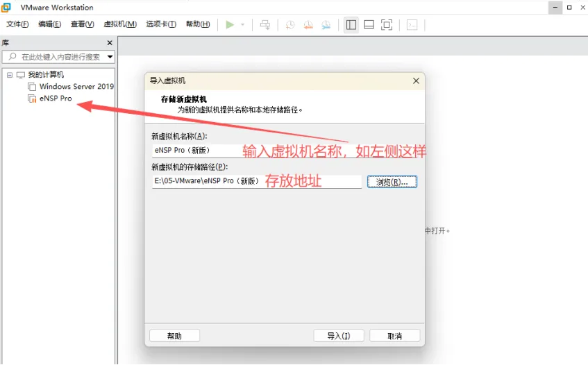The height and width of the screenshot is (365, 588).
Task: Click the search magnifier icon in library
Action: pos(12,57)
